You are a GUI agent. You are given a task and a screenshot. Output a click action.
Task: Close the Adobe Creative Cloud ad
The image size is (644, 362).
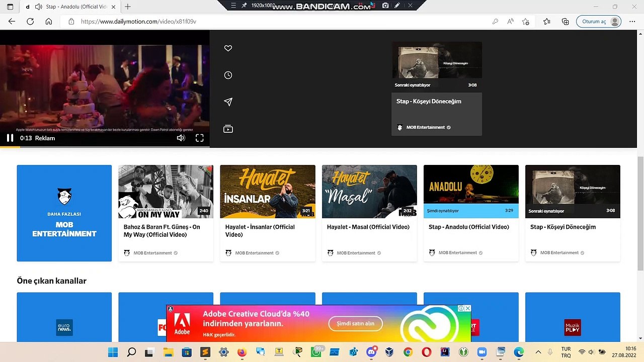[467, 308]
